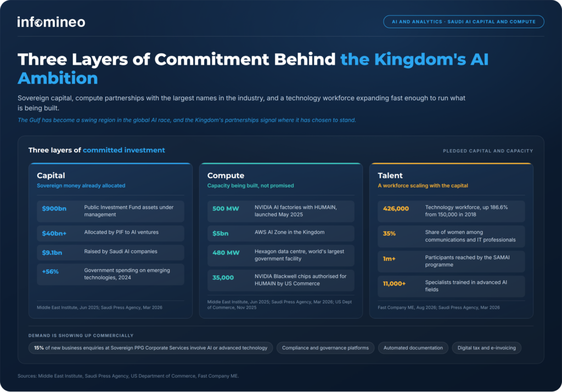Click the $40bn+ figure
The width and height of the screenshot is (562, 392).
(x=54, y=234)
